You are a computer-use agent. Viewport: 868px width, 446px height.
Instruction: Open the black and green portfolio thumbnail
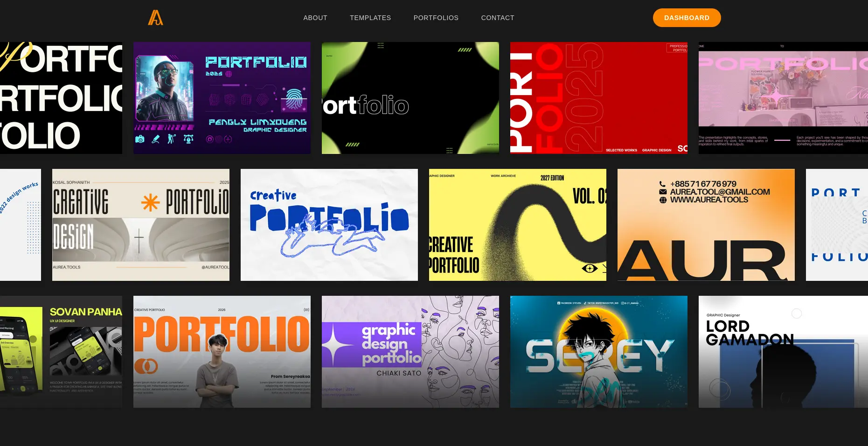coord(410,98)
